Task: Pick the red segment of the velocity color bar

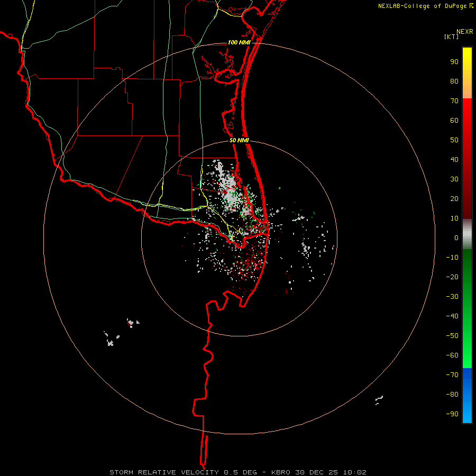Action: click(467, 159)
